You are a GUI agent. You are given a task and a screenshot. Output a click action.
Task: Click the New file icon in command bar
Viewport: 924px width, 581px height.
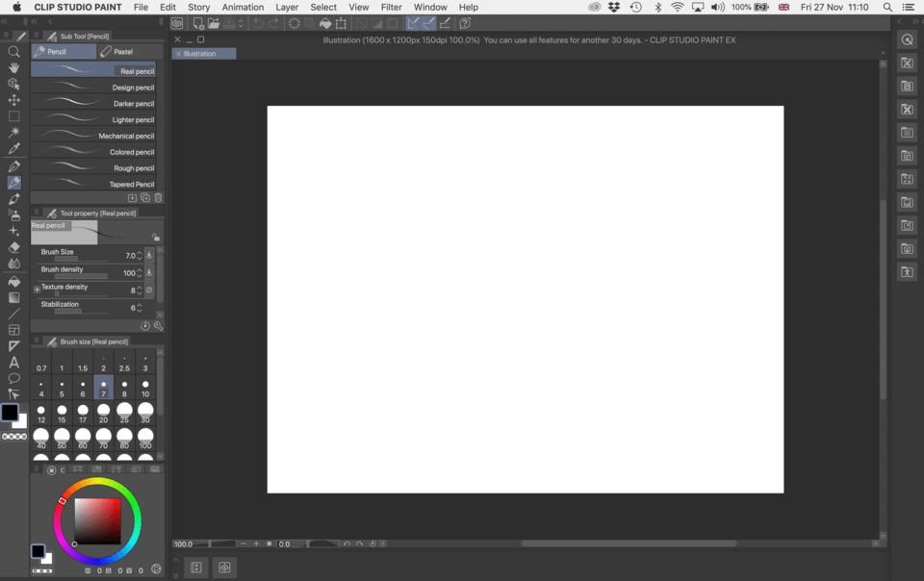(x=198, y=23)
